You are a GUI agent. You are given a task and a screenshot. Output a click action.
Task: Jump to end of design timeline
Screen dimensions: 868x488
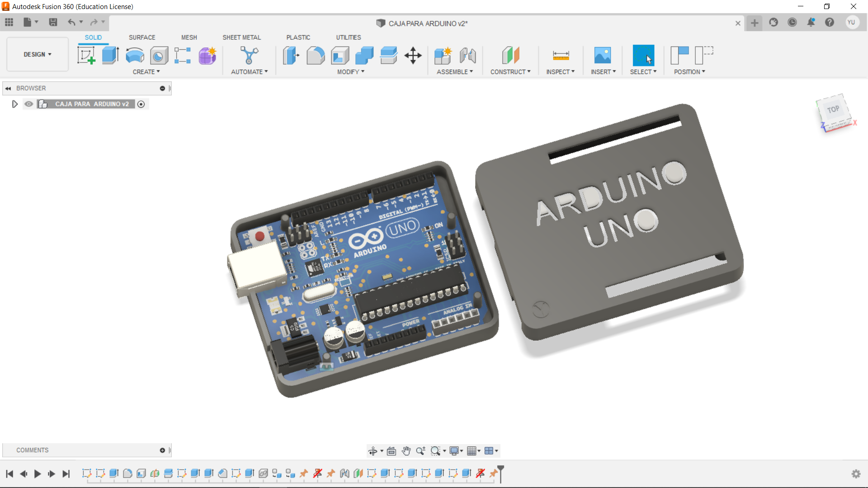(66, 474)
